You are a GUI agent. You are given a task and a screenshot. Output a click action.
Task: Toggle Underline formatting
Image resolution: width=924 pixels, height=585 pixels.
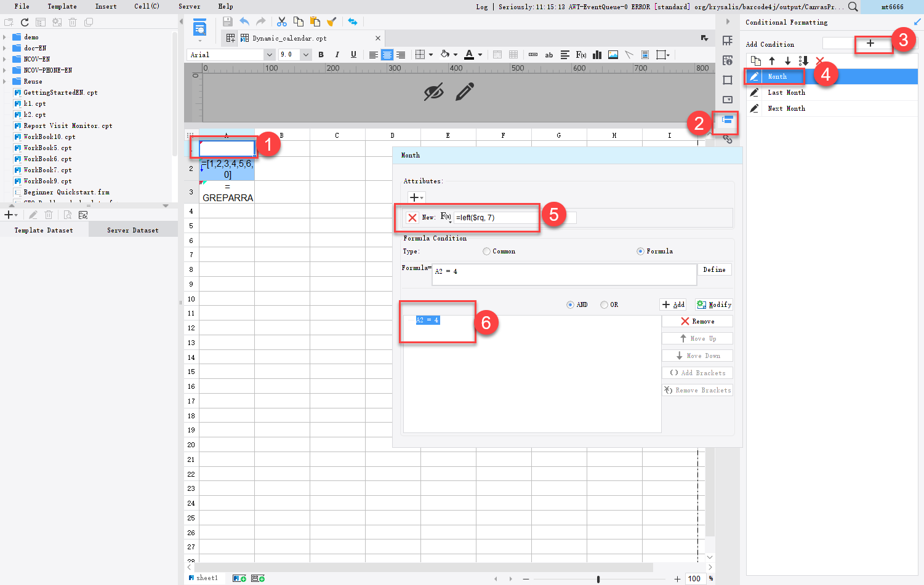click(x=353, y=55)
